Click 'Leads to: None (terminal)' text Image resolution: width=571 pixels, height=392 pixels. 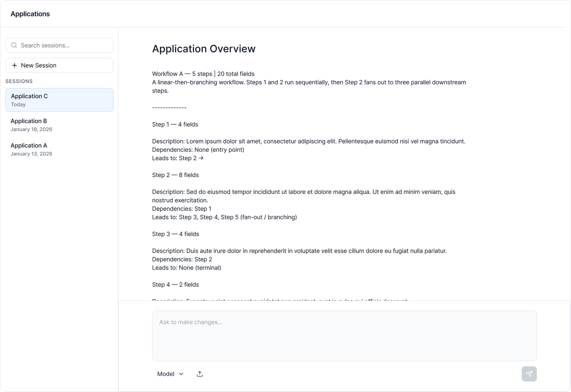(187, 268)
